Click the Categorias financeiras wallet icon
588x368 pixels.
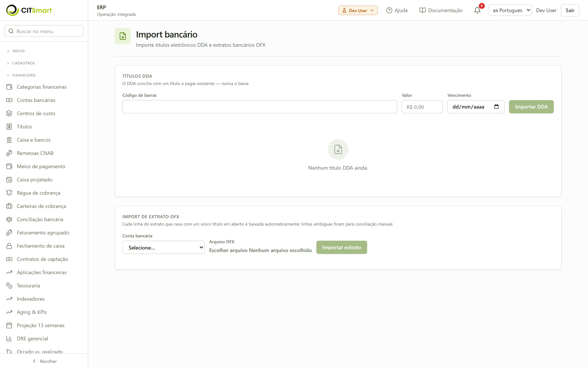tap(9, 87)
